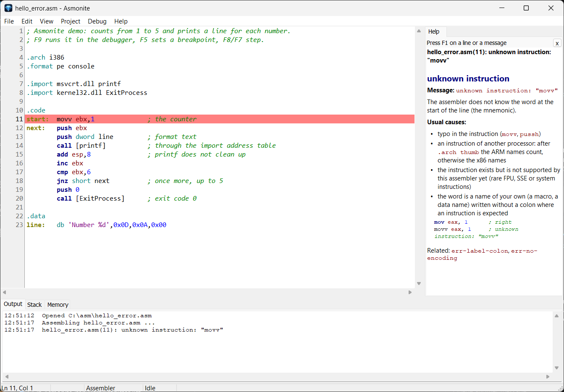The width and height of the screenshot is (564, 392).
Task: Click the "unknown instruction" blue heading in Help
Action: [x=468, y=78]
